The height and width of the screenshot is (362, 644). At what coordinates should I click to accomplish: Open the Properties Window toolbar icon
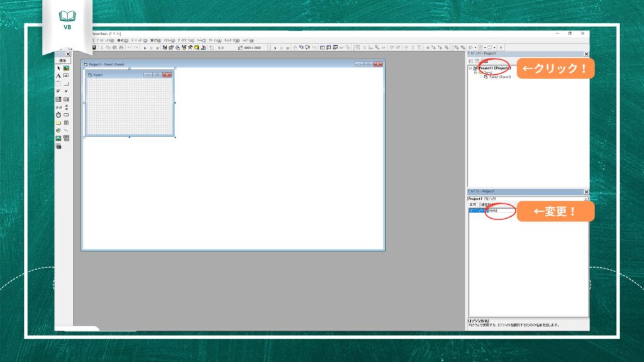coord(171,48)
